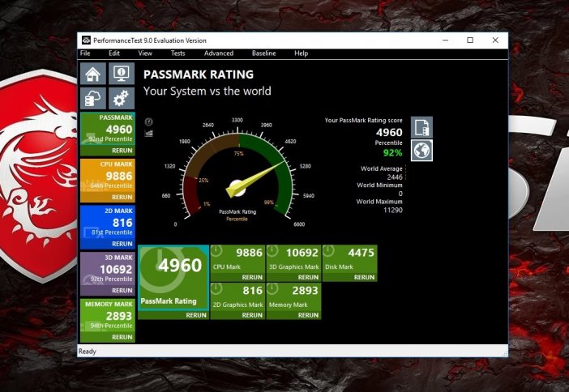Select the sidebar PASSMARK 4960 panel
This screenshot has width=569, height=392.
pyautogui.click(x=108, y=129)
